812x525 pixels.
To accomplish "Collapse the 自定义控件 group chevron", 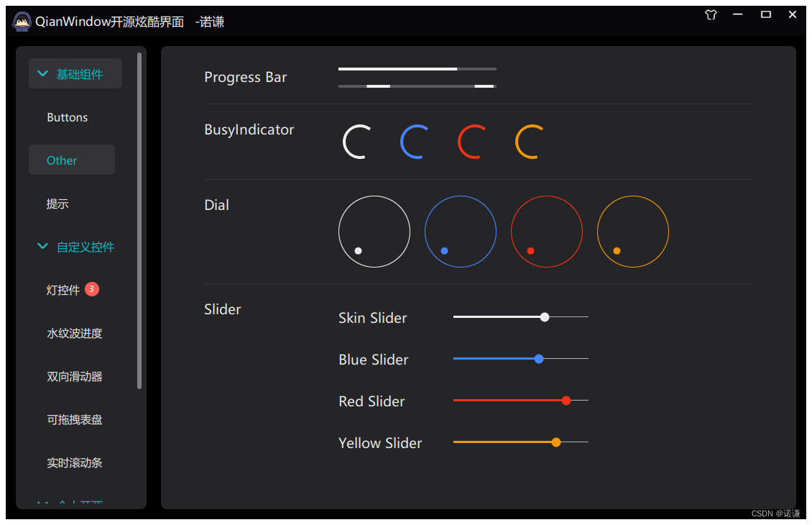I will tap(43, 246).
